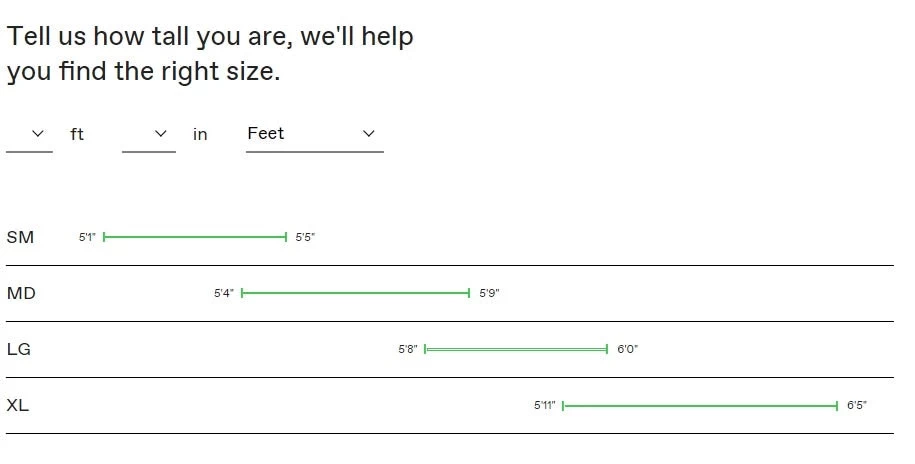Click the 5'11" minimum height for XL
The width and height of the screenshot is (915, 464).
[x=545, y=405]
